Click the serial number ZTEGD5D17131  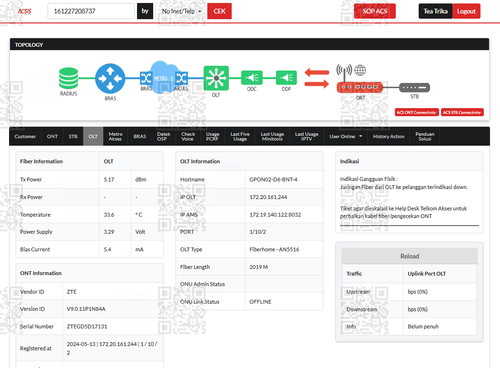coord(87,326)
